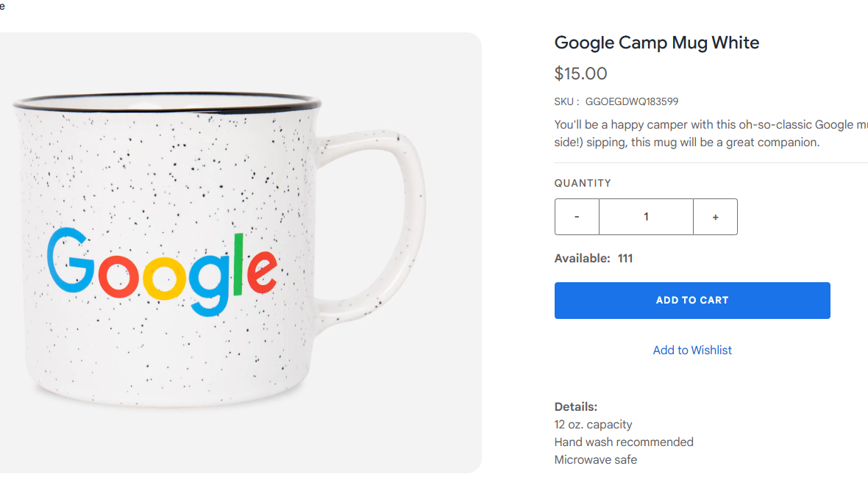The height and width of the screenshot is (499, 868).
Task: Click the QUANTITY label
Action: click(583, 183)
